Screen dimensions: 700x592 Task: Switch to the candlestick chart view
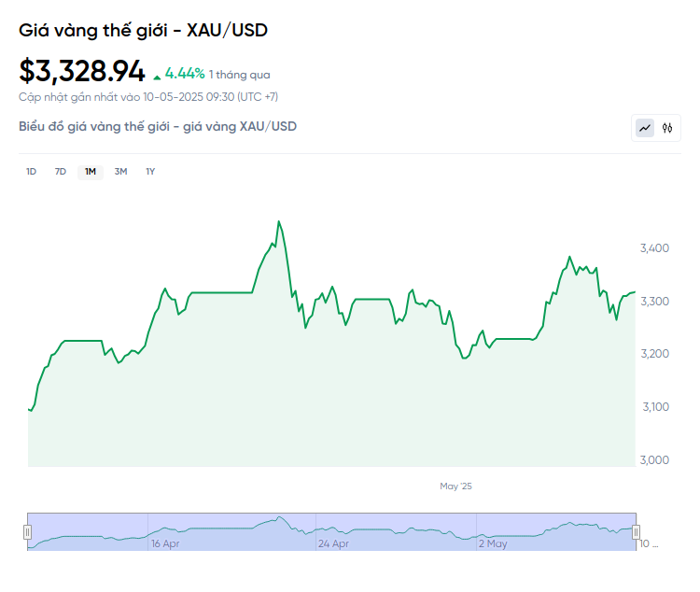click(667, 128)
